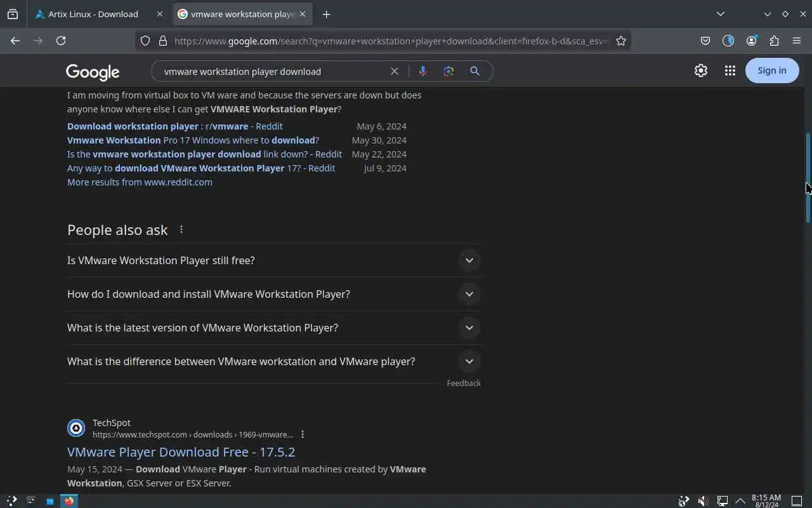Open 'Vmware Workstation Pro 17 Windows' link
This screenshot has height=508, width=812.
[193, 140]
